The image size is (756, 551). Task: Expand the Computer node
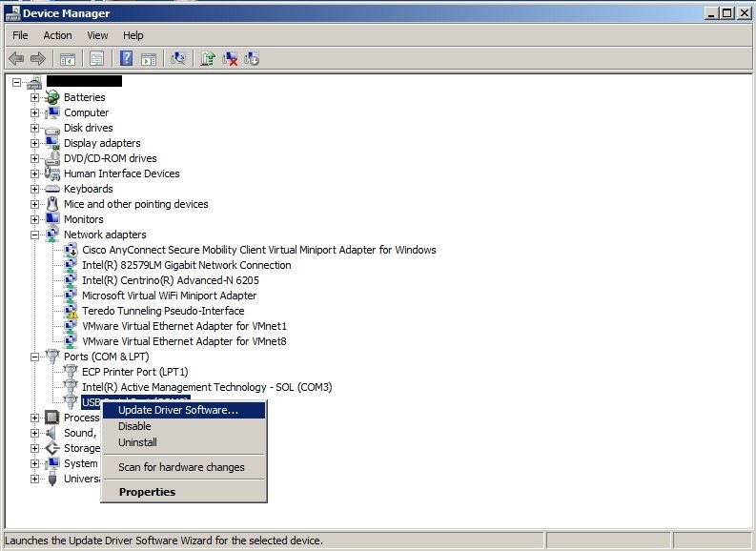34,113
